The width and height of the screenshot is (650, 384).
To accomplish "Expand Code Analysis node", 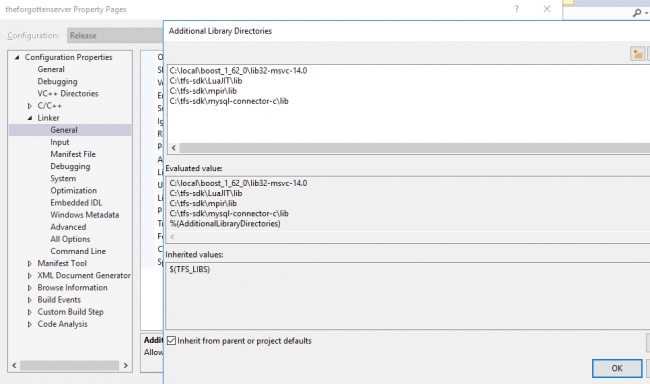I will (30, 324).
